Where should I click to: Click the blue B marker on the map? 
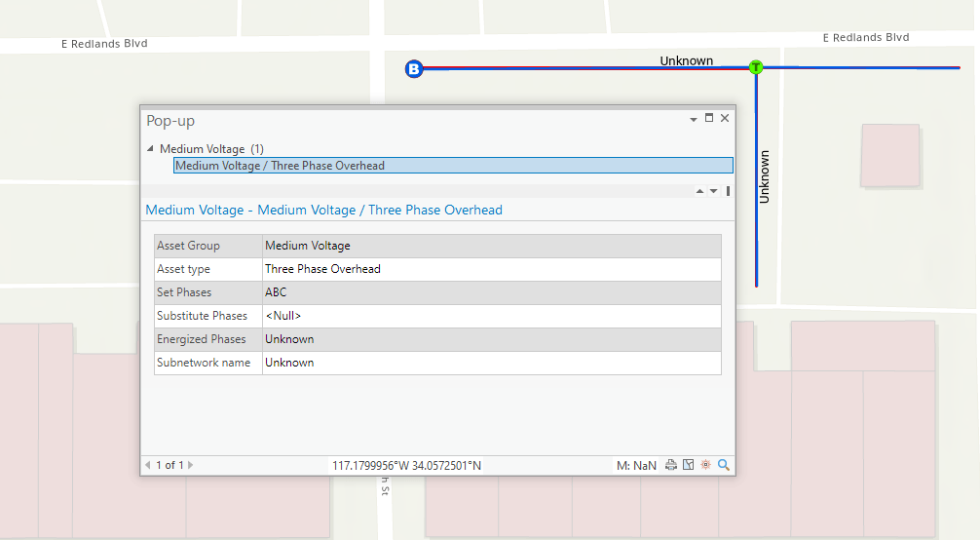tap(414, 69)
